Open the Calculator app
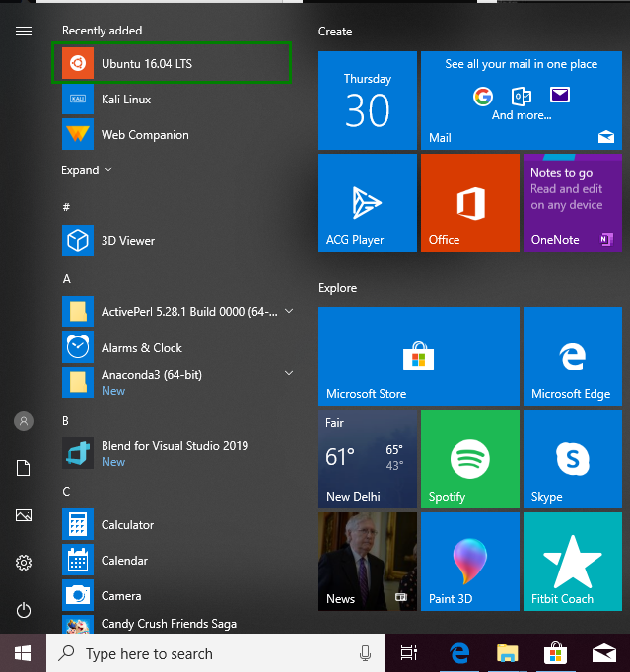 177,524
